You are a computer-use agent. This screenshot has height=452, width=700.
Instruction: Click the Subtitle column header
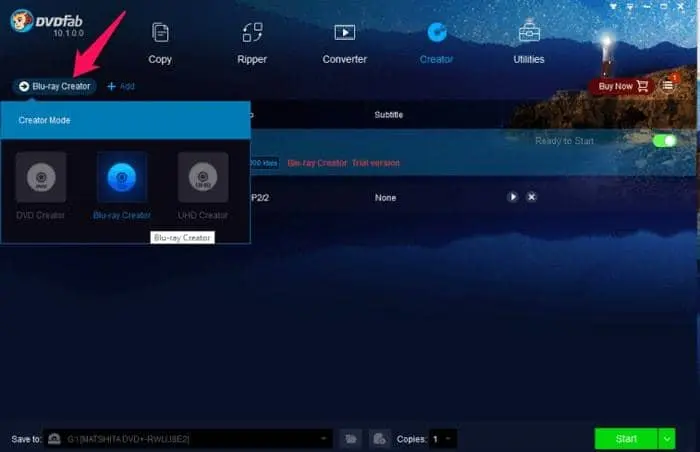pyautogui.click(x=388, y=115)
